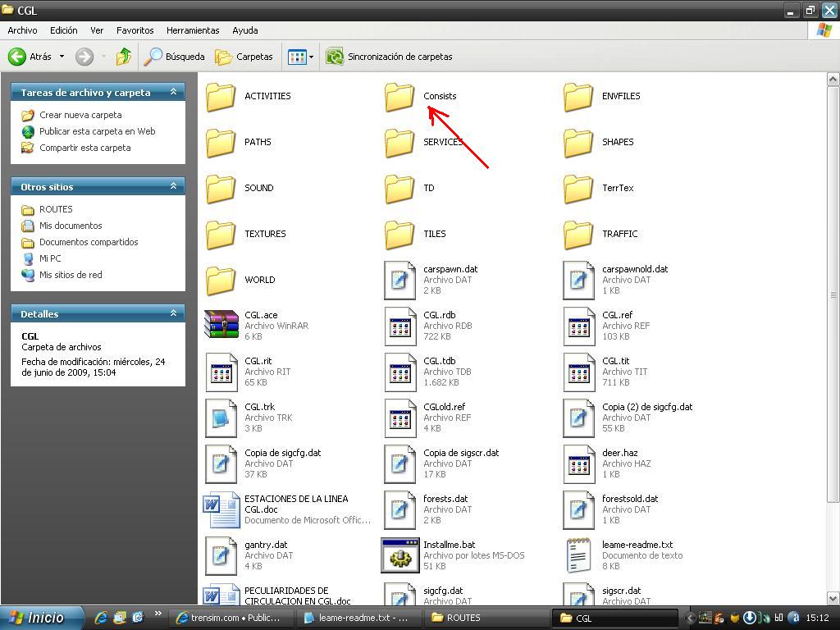The image size is (840, 630).
Task: Select the Installme.bat batch file icon
Action: pos(399,555)
